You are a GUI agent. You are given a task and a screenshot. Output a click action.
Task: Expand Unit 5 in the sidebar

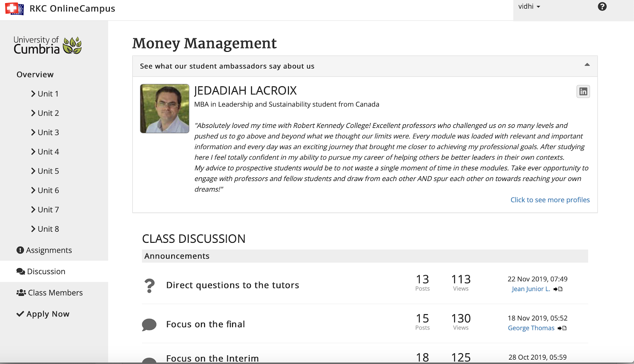pyautogui.click(x=45, y=171)
